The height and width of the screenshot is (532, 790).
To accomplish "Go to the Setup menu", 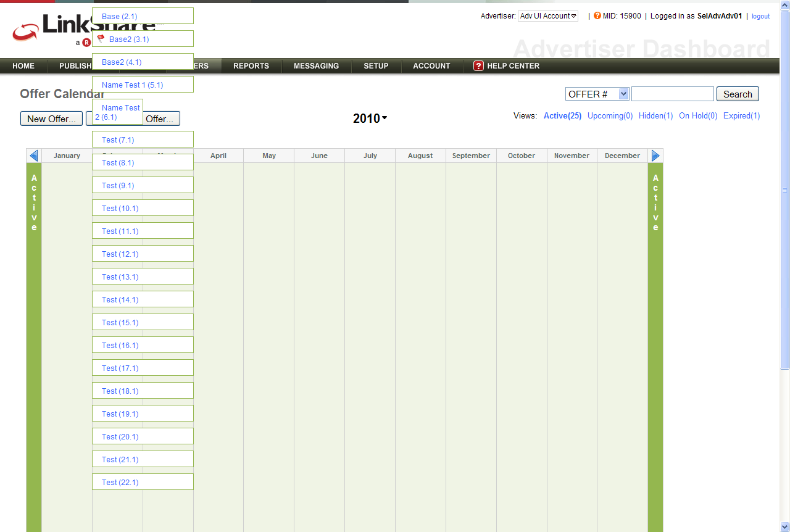I will coord(376,66).
